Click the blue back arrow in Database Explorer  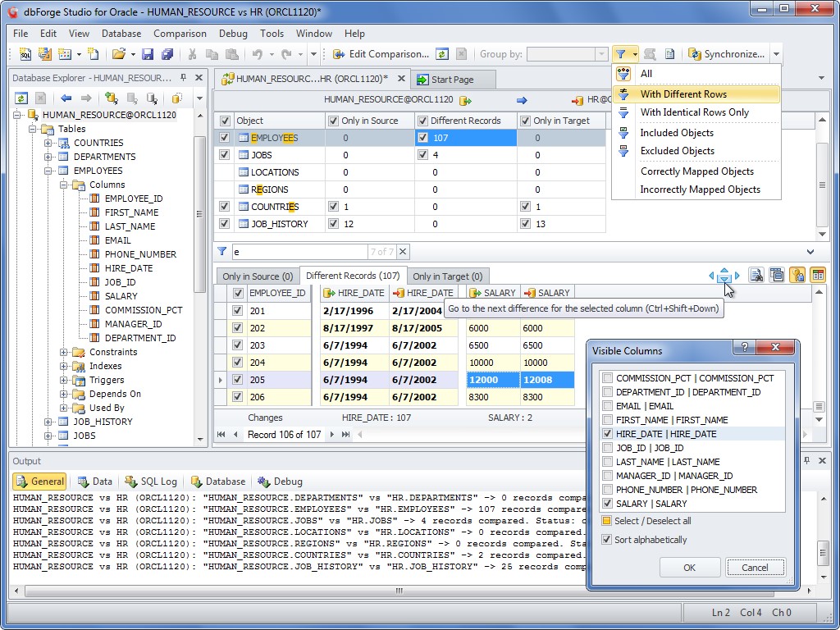pos(66,98)
